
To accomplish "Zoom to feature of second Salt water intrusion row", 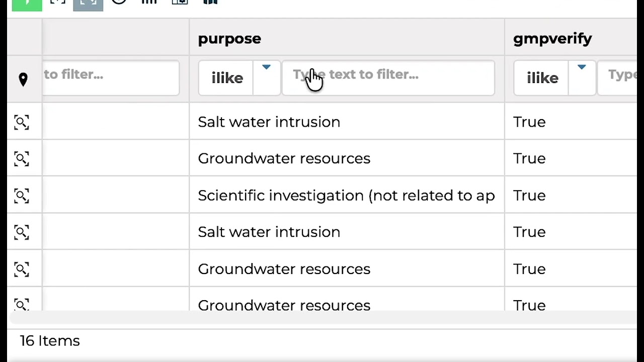I will click(x=22, y=232).
